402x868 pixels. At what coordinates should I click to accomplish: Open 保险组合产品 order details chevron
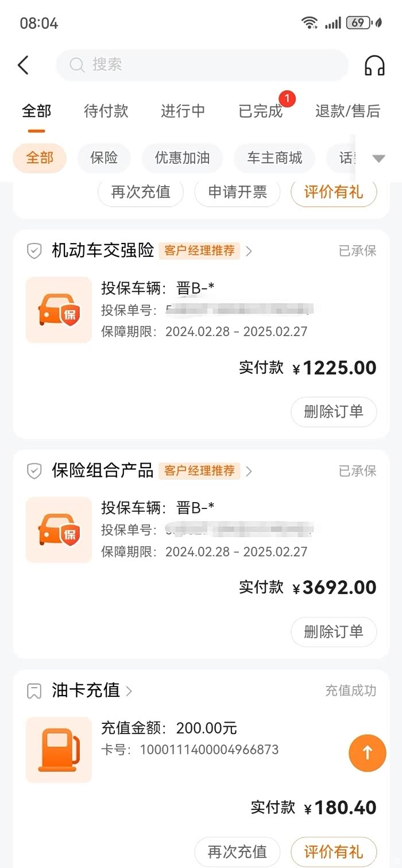pos(249,471)
